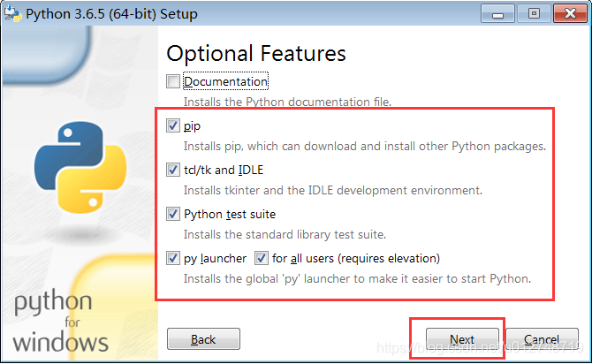The image size is (592, 364).
Task: Click the Python installer icon in title bar
Action: (x=13, y=13)
